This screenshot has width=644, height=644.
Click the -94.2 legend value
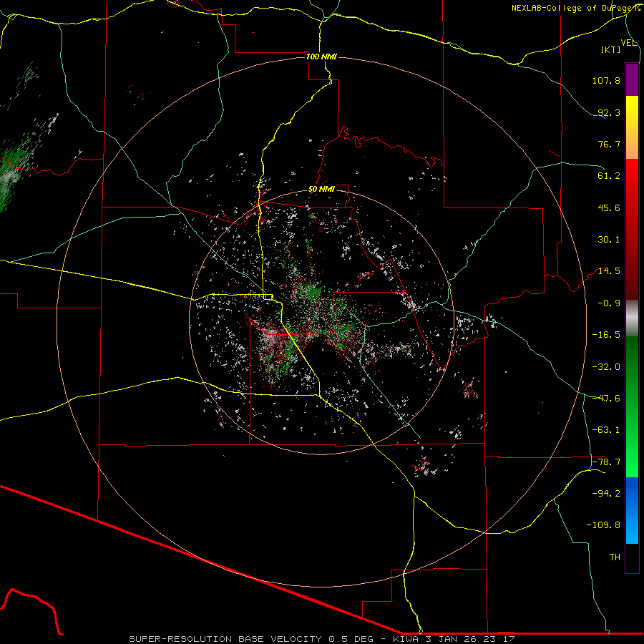tap(606, 494)
